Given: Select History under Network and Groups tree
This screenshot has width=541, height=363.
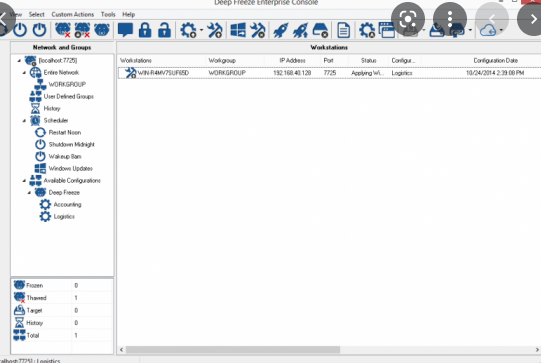Looking at the screenshot, I should click(52, 109).
